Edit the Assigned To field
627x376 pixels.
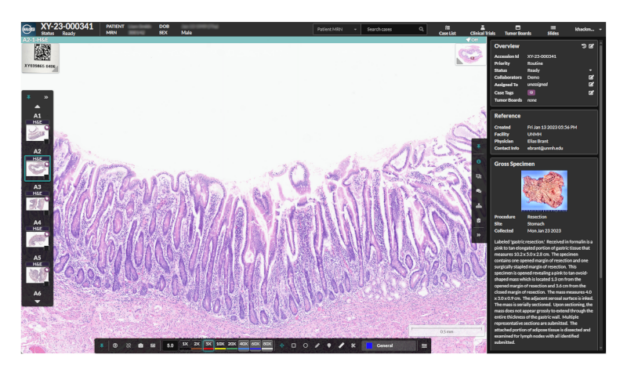tap(591, 84)
